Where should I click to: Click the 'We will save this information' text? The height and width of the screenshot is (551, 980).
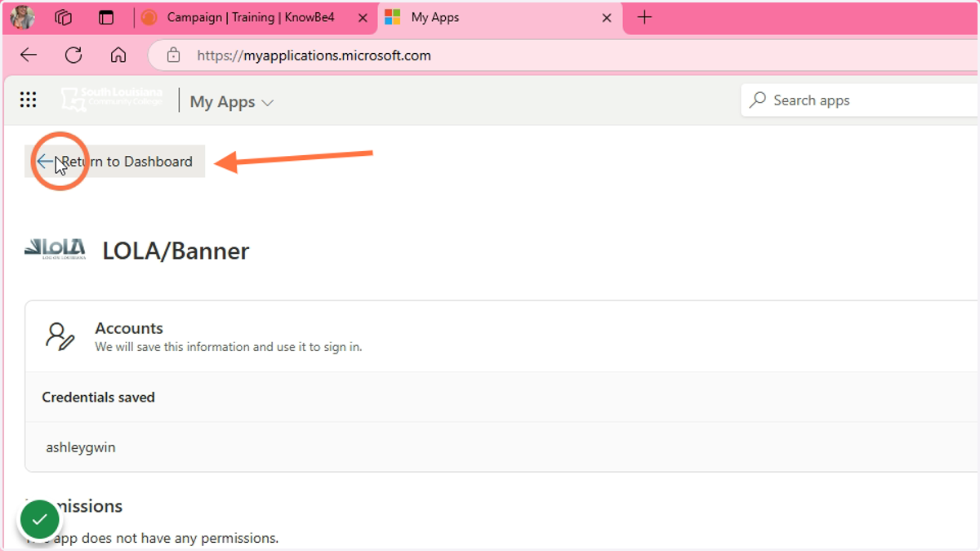point(229,347)
